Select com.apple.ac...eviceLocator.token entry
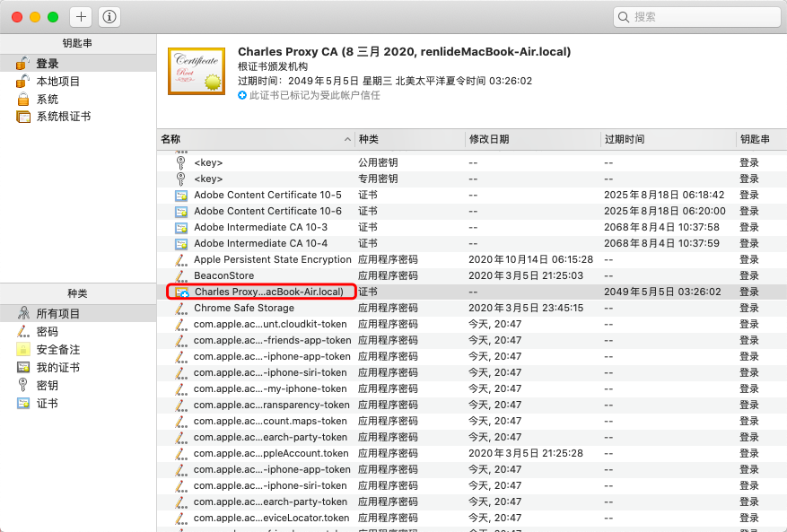This screenshot has width=787, height=532. click(x=272, y=518)
